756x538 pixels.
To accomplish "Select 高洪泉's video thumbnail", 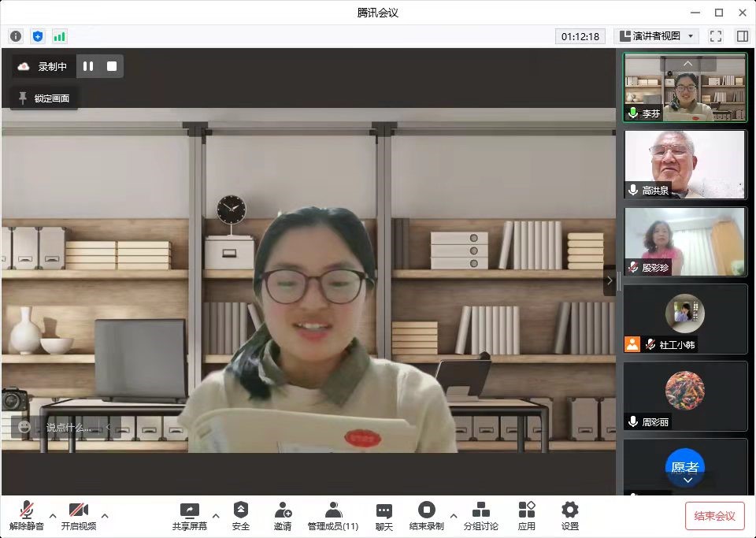I will click(685, 165).
